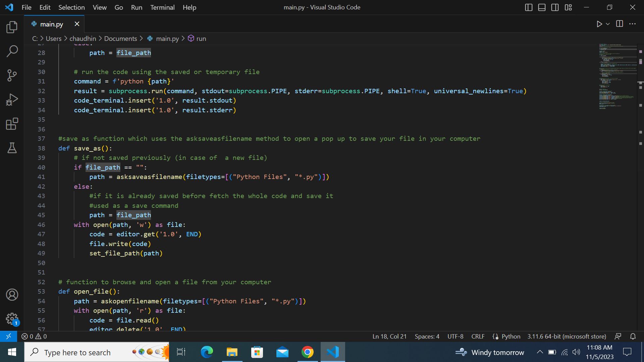
Task: Open the More Actions ellipsis menu
Action: coord(632,24)
